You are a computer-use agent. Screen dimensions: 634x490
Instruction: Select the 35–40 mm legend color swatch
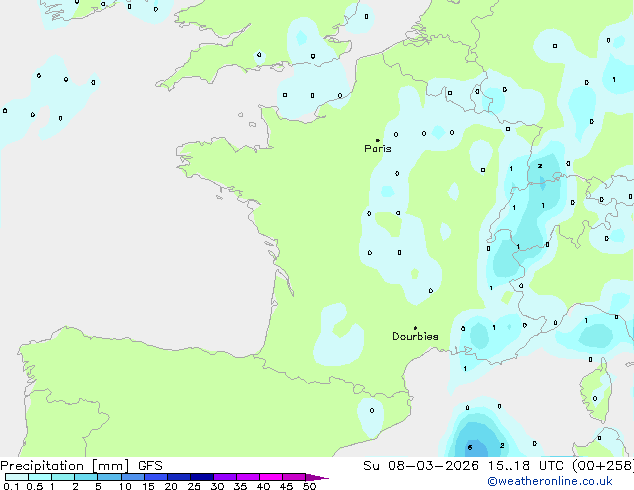(247, 477)
